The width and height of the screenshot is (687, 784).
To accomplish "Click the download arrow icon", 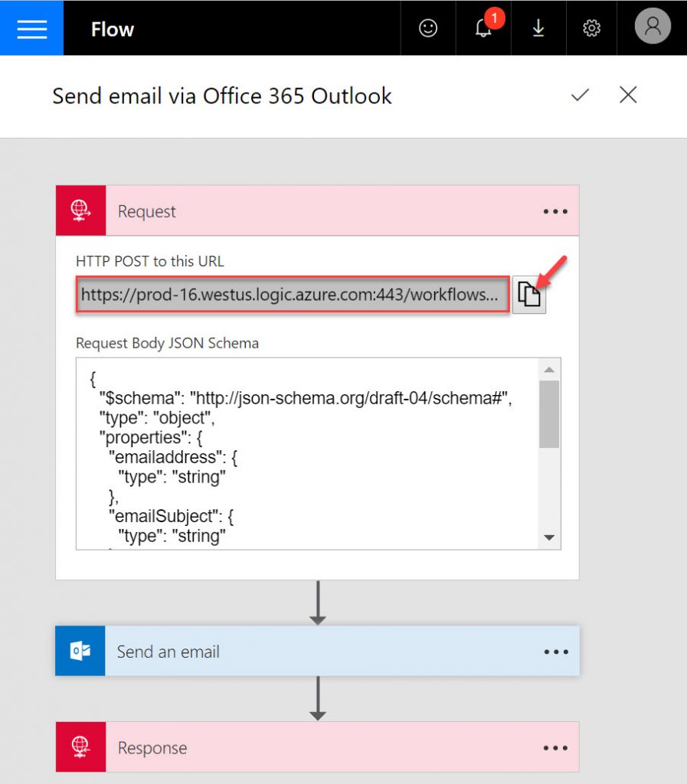I will [538, 28].
